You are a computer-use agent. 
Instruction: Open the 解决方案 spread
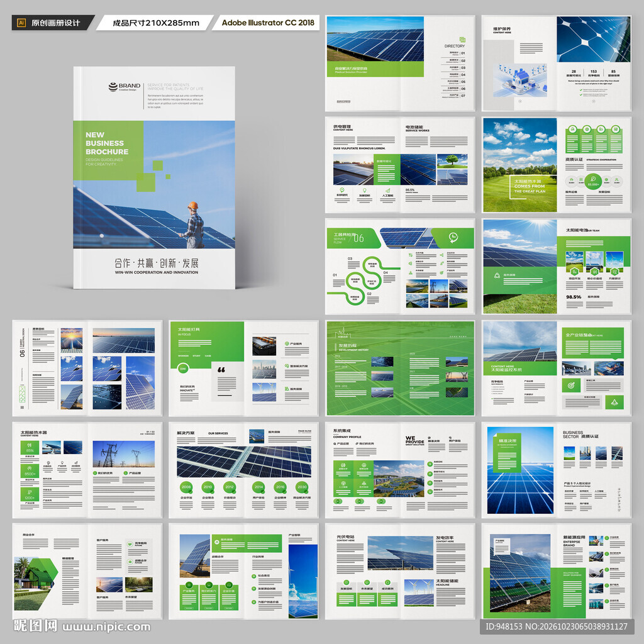coord(243,470)
